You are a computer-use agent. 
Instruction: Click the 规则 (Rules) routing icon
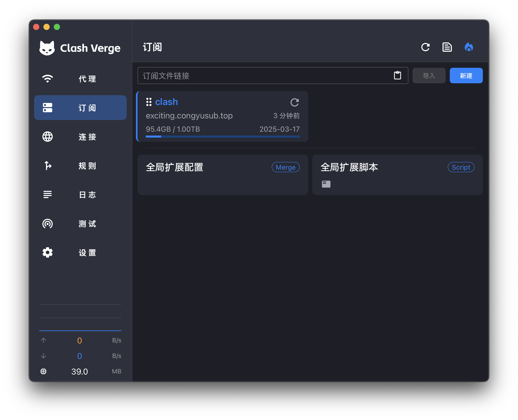pyautogui.click(x=47, y=166)
